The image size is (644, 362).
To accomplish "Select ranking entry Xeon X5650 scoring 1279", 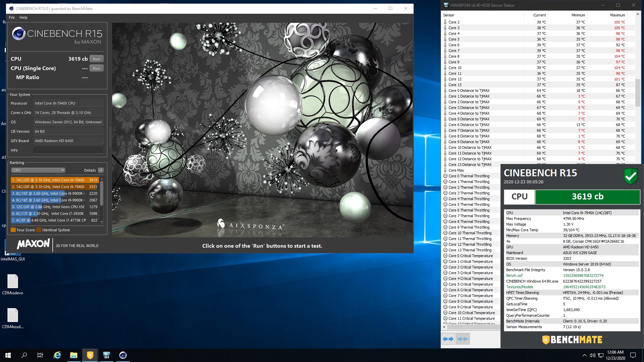I will 55,207.
